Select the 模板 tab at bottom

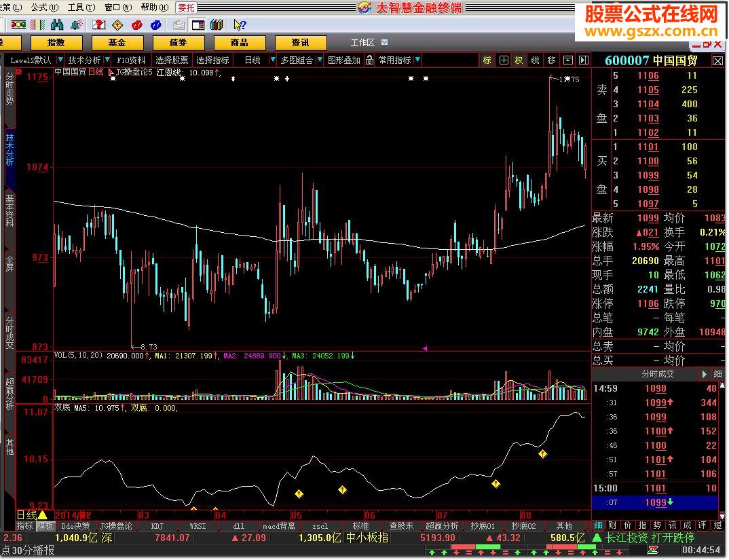pyautogui.click(x=45, y=526)
